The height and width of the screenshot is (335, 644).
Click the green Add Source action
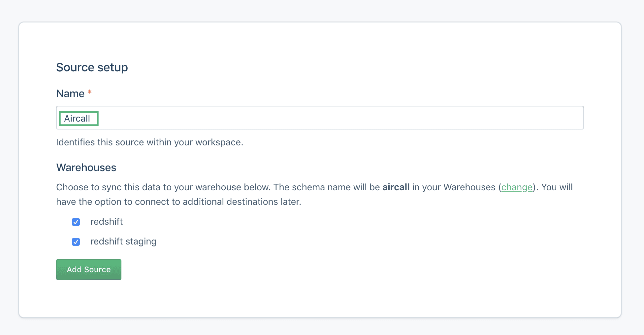88,269
